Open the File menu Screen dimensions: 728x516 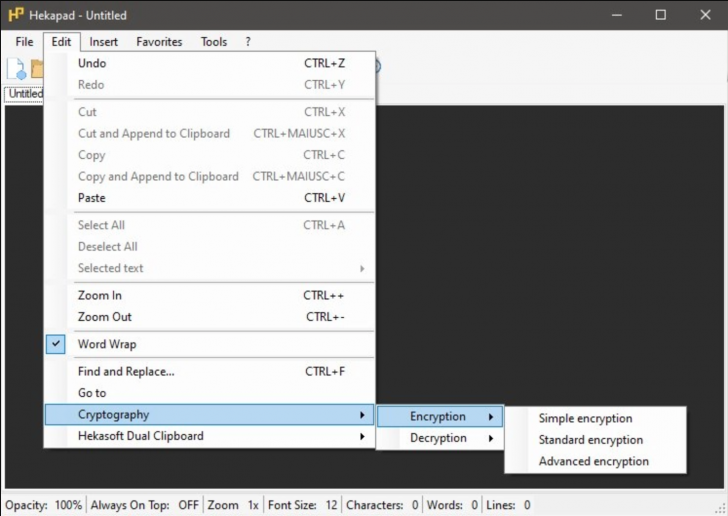coord(24,42)
